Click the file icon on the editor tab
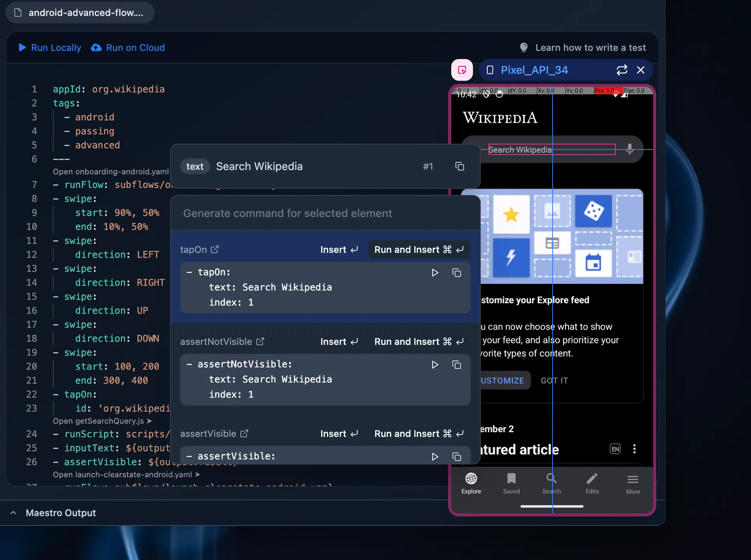The height and width of the screenshot is (560, 751). point(17,12)
